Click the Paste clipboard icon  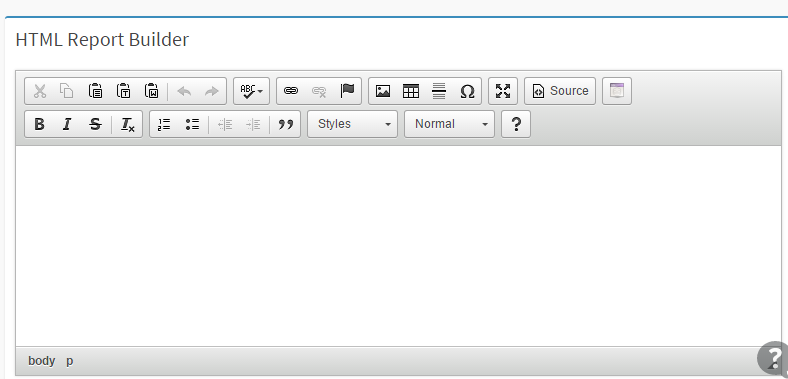(x=95, y=91)
